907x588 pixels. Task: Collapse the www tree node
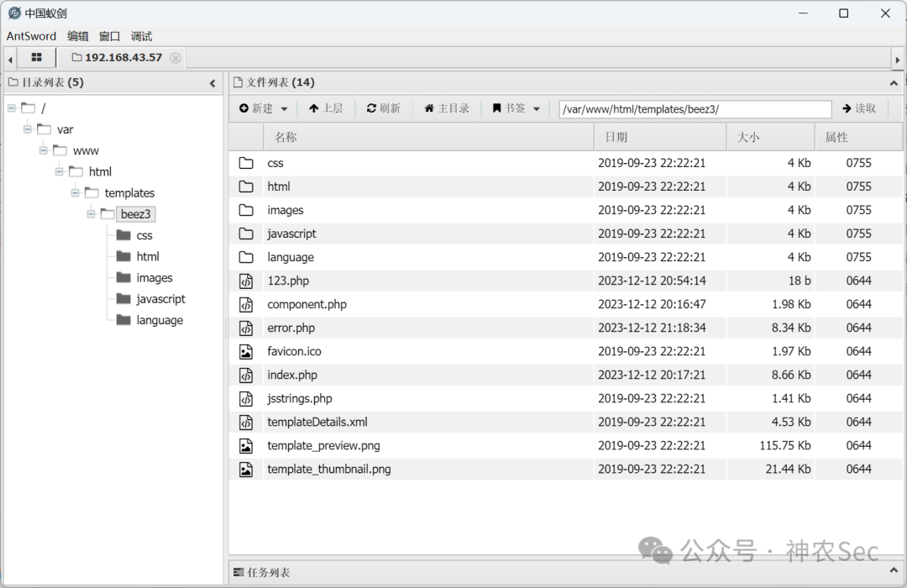[x=44, y=150]
